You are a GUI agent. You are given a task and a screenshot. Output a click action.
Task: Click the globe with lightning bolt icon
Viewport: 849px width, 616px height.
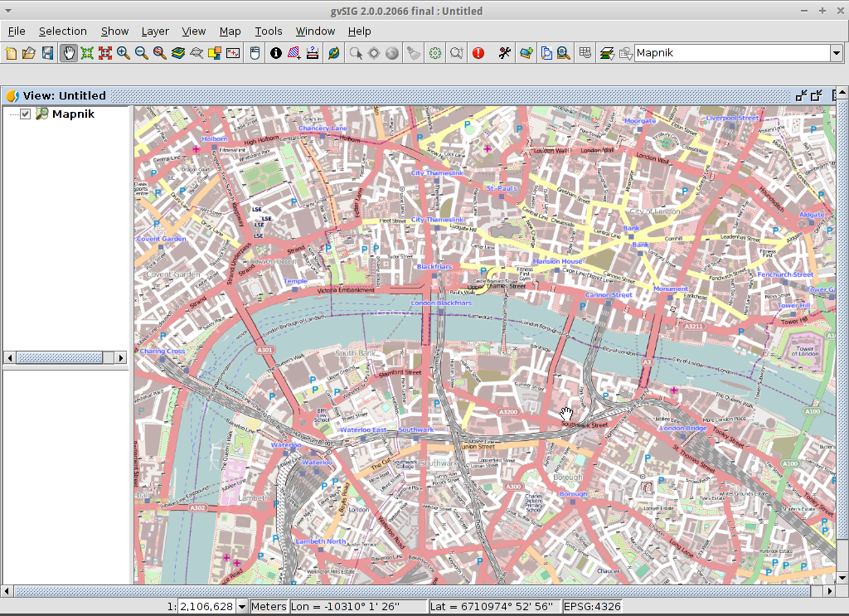click(333, 53)
